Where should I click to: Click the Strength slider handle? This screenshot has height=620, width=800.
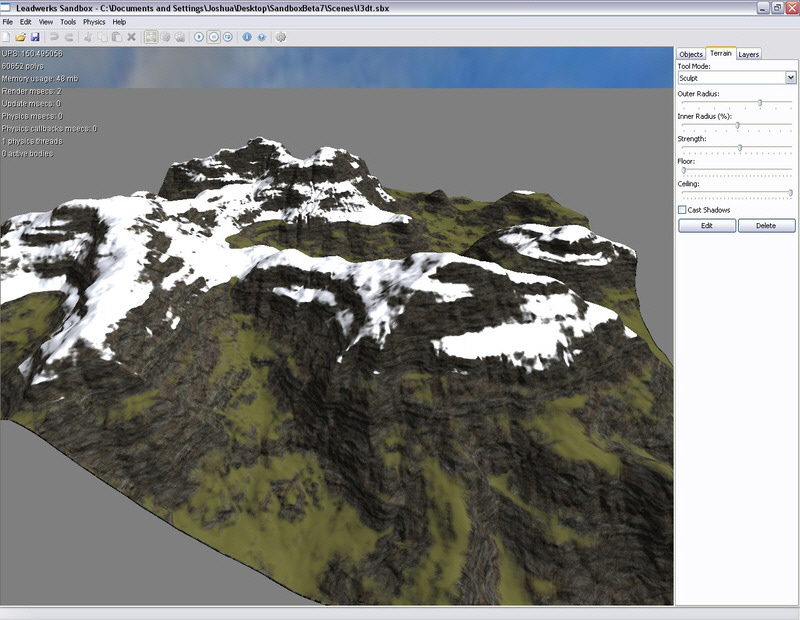point(740,148)
